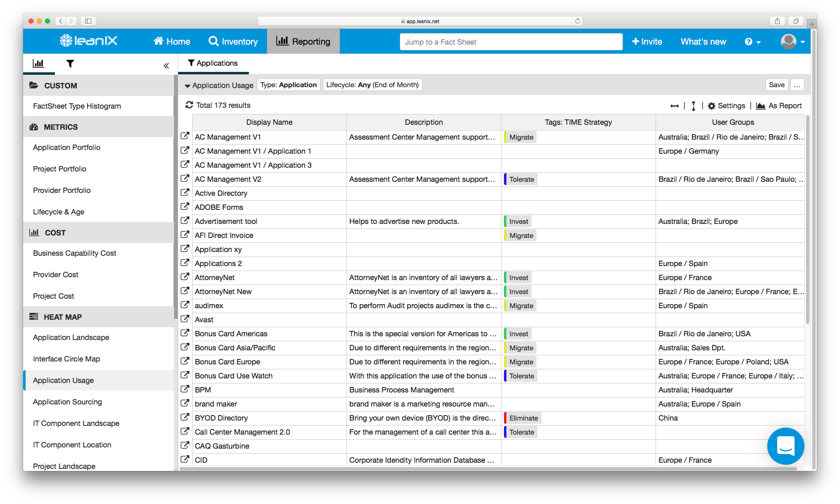Toggle the Lifecycle: Any filter chip
840x504 pixels.
click(x=372, y=85)
